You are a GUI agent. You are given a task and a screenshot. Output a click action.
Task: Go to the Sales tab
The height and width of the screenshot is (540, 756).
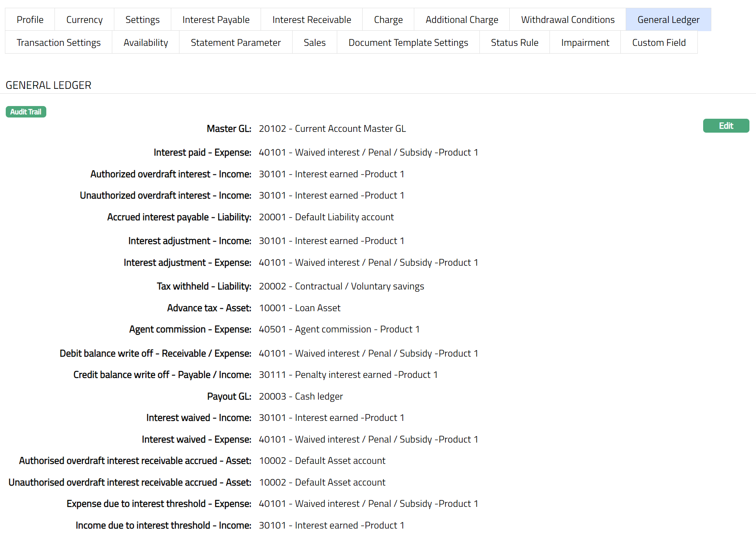pyautogui.click(x=314, y=43)
